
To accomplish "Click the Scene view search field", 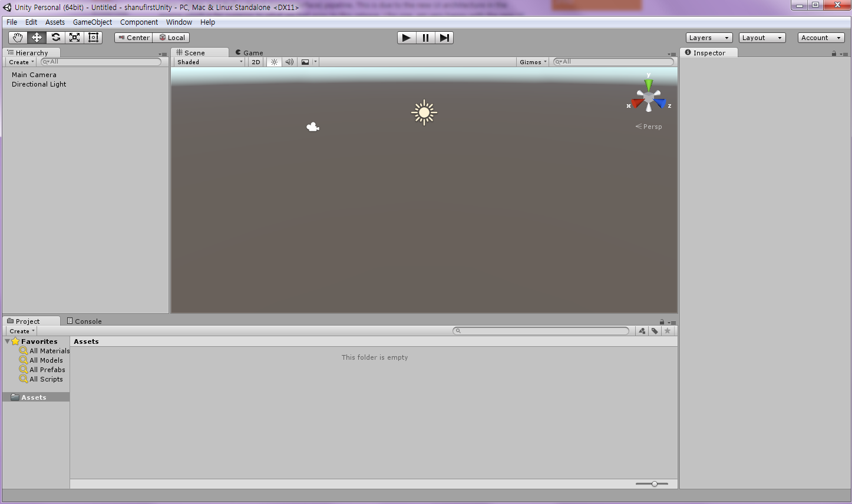I will [613, 62].
